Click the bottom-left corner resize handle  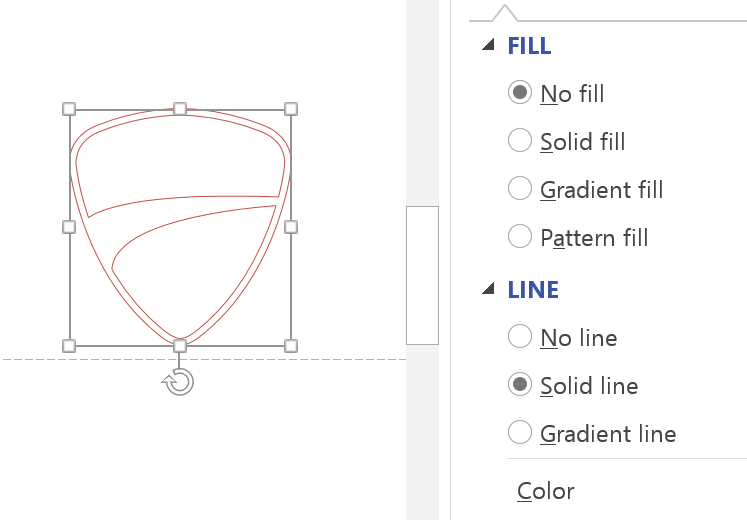[x=69, y=346]
